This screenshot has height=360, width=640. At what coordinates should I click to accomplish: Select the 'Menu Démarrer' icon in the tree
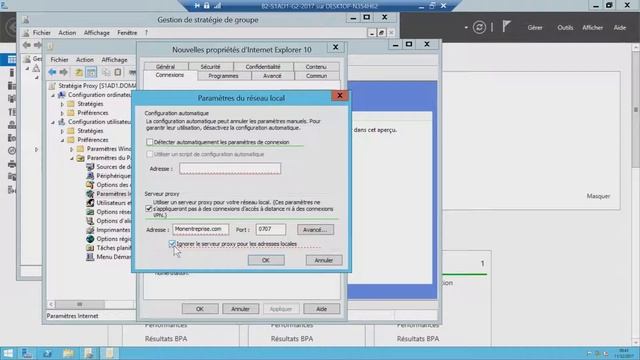(90, 257)
